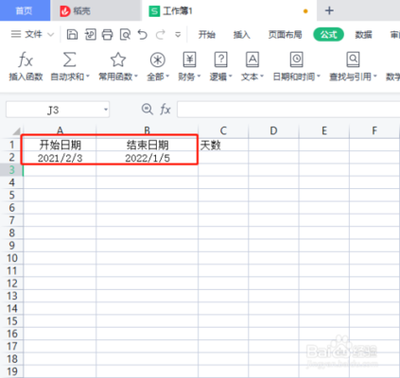Click the export icon next to Save
The width and height of the screenshot is (400, 378).
point(90,34)
